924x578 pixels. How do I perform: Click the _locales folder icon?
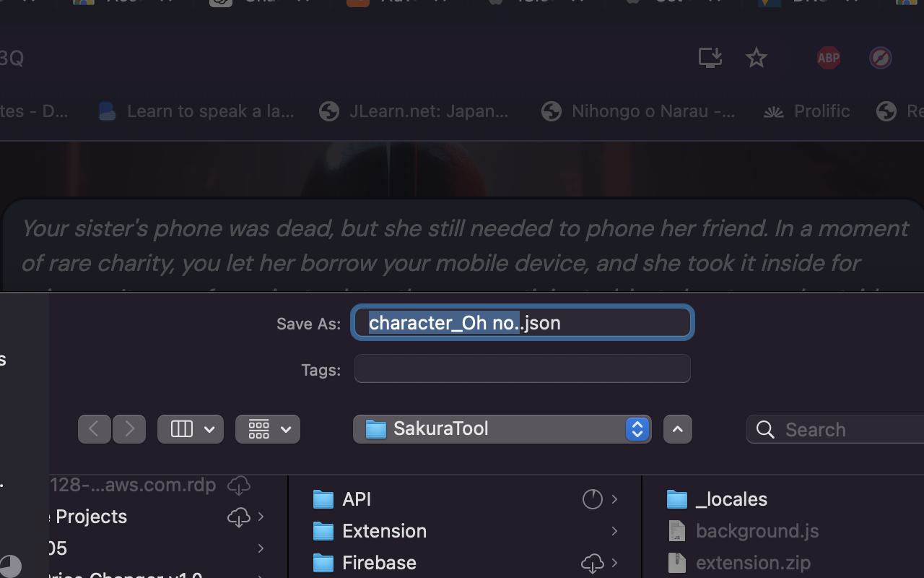coord(677,499)
